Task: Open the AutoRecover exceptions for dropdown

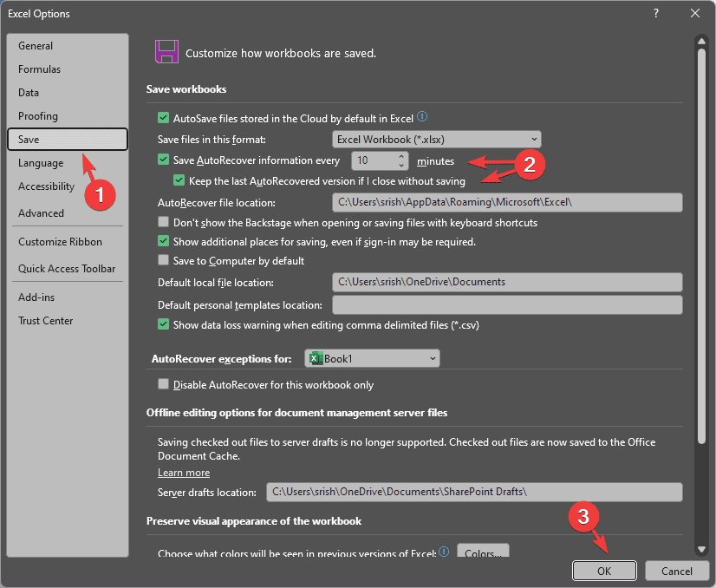Action: pos(431,357)
